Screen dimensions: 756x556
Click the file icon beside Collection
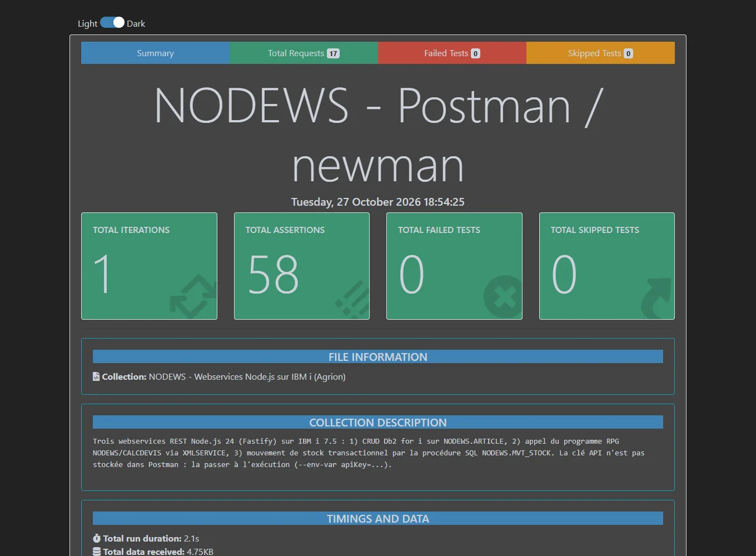[96, 376]
